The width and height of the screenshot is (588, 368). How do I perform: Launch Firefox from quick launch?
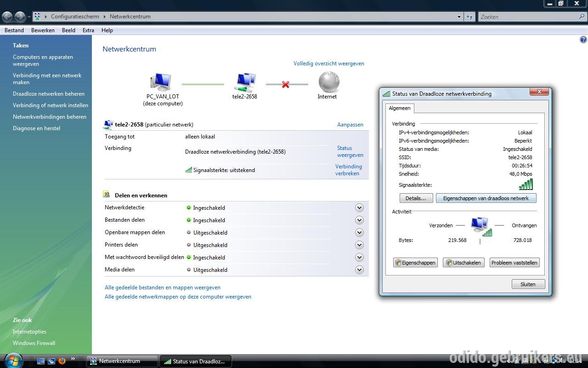point(62,361)
